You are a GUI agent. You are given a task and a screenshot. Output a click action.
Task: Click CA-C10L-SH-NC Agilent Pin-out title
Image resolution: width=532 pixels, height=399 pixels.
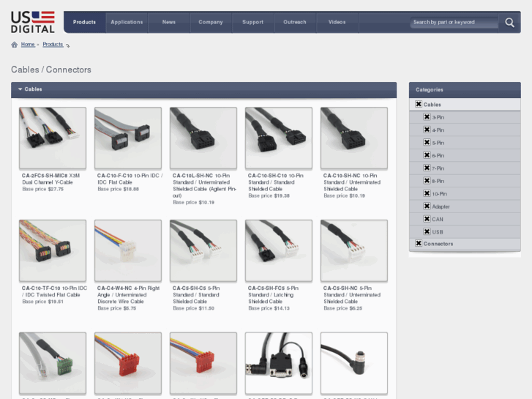[x=205, y=185]
